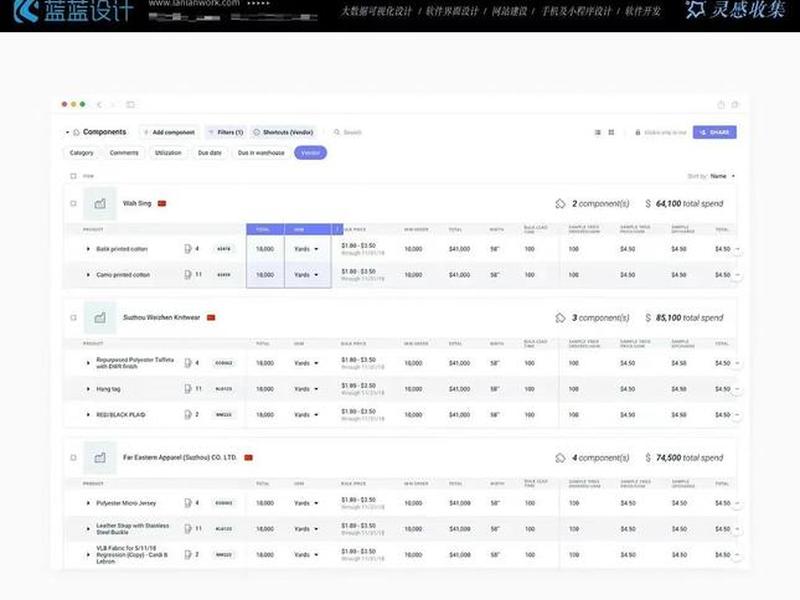The width and height of the screenshot is (800, 600).
Task: Toggle the select-all checkbox above vendors
Action: point(73,176)
